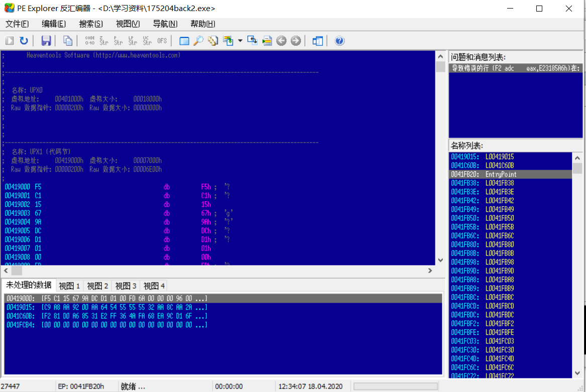586x392 pixels.
Task: Open the 导航(N) menu
Action: pyautogui.click(x=165, y=24)
